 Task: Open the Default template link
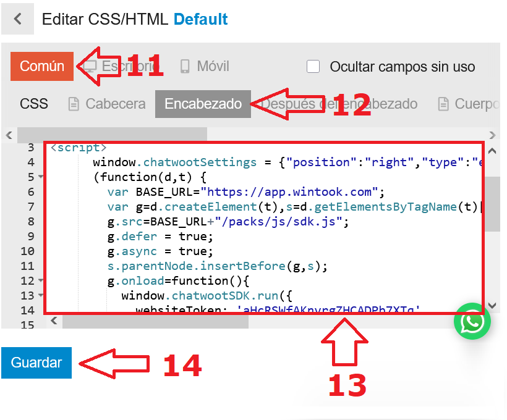tap(200, 19)
